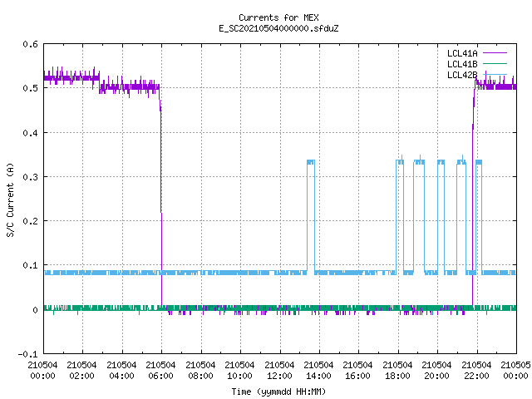Click the x-axis label 'Time (yymmdd HH:MM)'

[x=278, y=392]
